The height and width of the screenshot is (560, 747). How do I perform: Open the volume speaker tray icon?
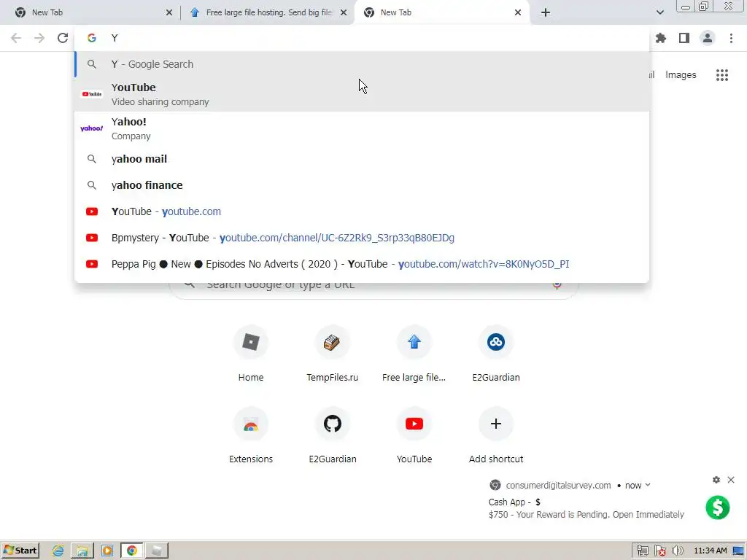[x=677, y=551]
